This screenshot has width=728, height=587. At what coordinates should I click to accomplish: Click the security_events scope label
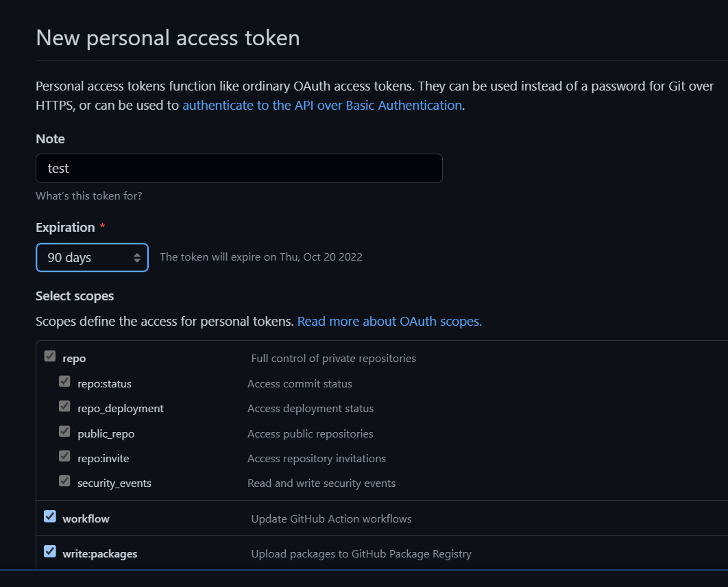coord(114,483)
